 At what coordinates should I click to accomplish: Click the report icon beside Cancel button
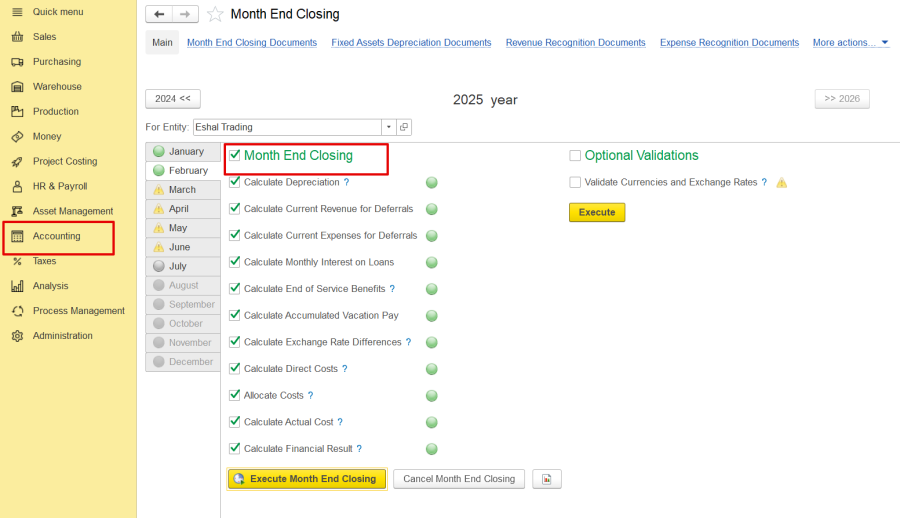[547, 479]
